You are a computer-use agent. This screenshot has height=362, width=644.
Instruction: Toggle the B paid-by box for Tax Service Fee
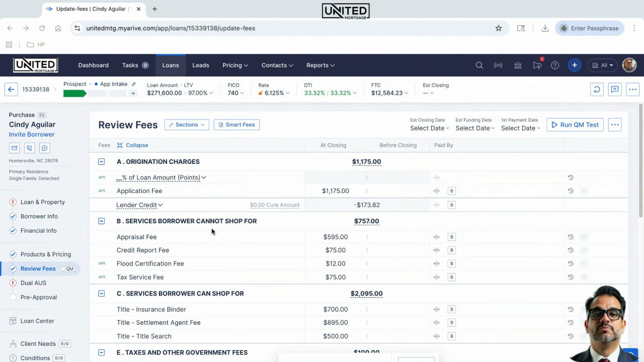452,277
